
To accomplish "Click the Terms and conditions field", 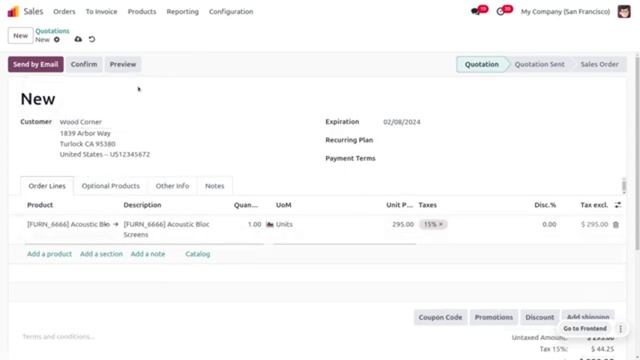I will 58,337.
